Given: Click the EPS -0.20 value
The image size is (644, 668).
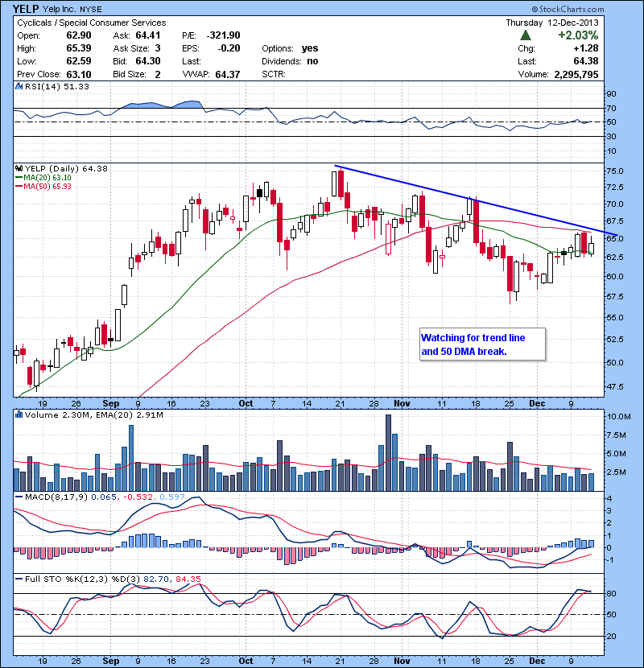Looking at the screenshot, I should (x=229, y=48).
